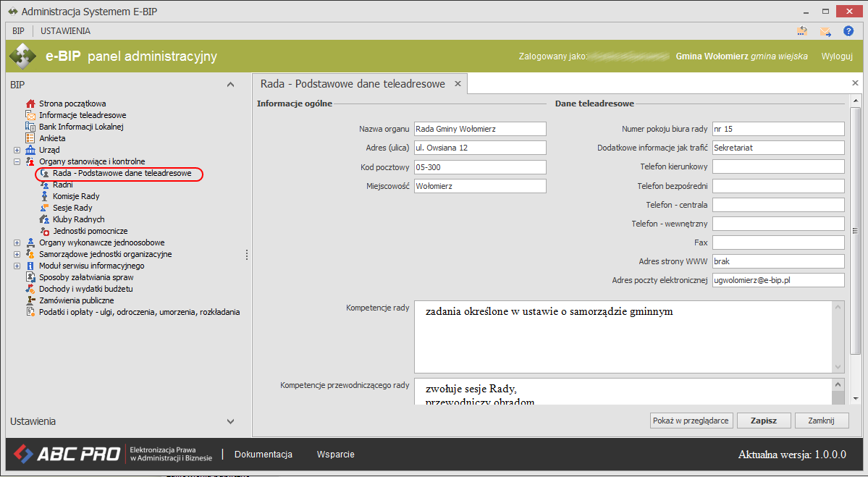Image resolution: width=868 pixels, height=477 pixels.
Task: Click the Telefon - centrala input field
Action: 778,205
